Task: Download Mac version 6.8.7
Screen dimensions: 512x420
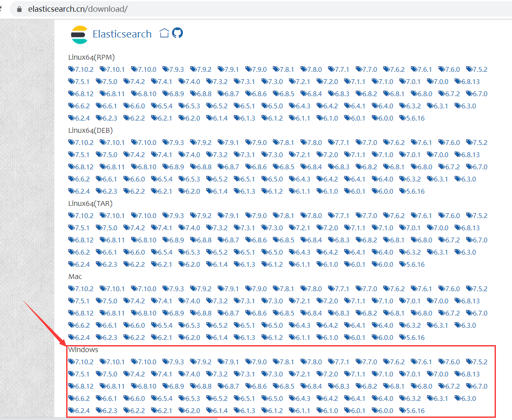Action: coord(228,313)
